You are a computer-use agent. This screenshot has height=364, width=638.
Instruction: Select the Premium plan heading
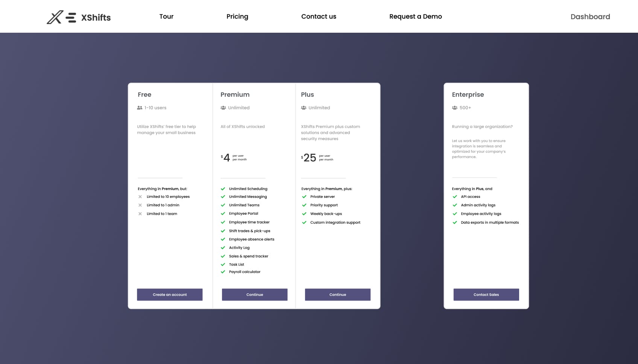[235, 95]
